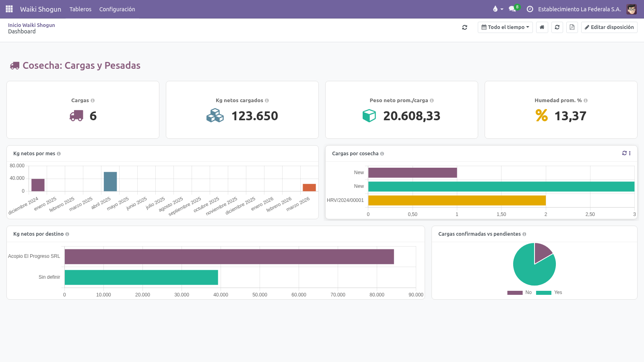Click the HRV/2024/00001 yellow bar
Viewport: 644px width, 362px height.
(x=457, y=200)
